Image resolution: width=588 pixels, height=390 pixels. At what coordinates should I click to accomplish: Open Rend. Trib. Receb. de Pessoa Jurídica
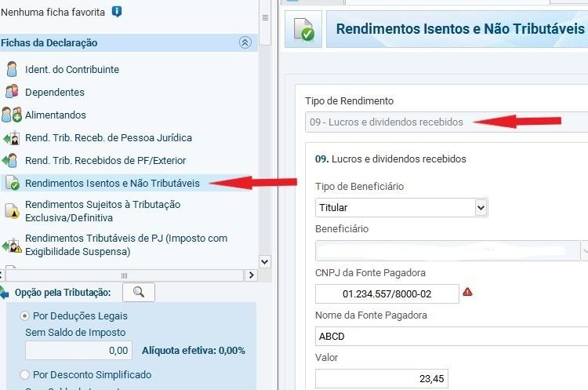[x=108, y=138]
